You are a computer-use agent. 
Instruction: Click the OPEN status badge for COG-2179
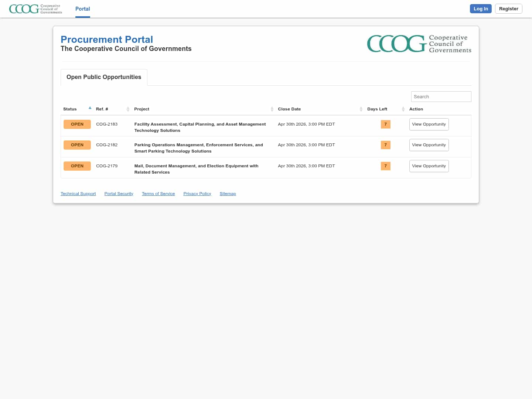[x=77, y=166]
